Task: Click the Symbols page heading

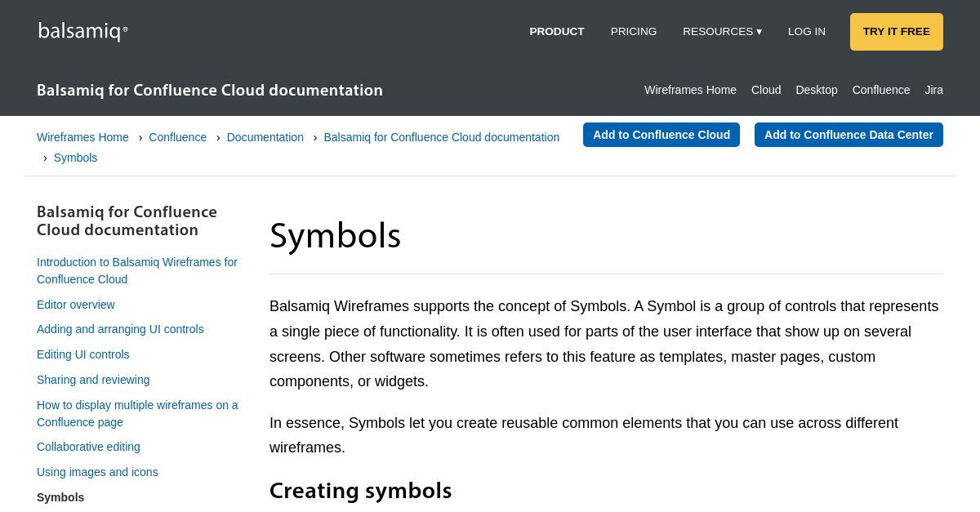Action: tap(335, 236)
